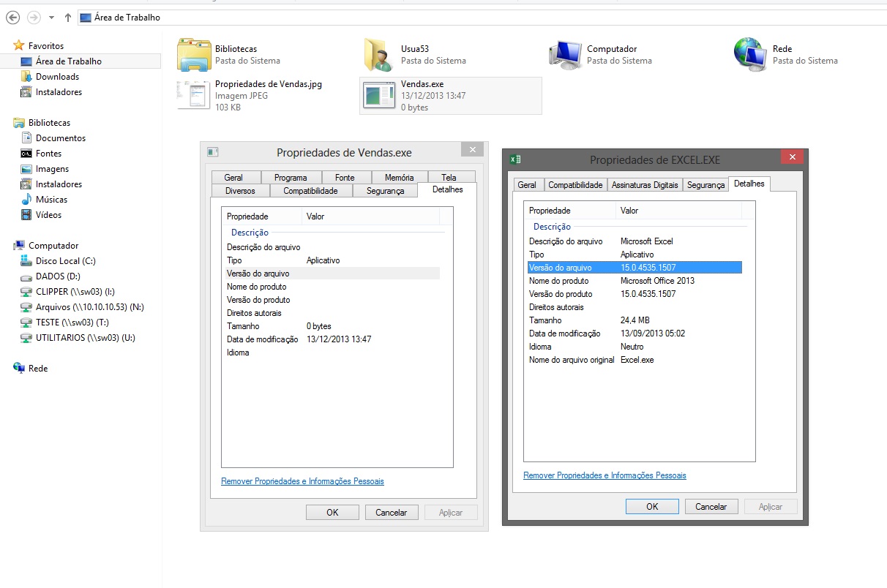Open recent locations dropdown arrow

(x=51, y=17)
